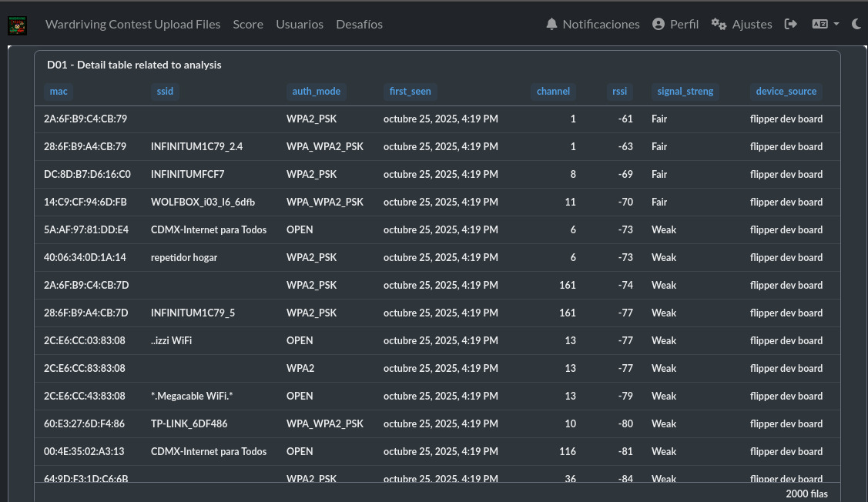Expand the language dropdown caret
This screenshot has width=868, height=502.
836,25
